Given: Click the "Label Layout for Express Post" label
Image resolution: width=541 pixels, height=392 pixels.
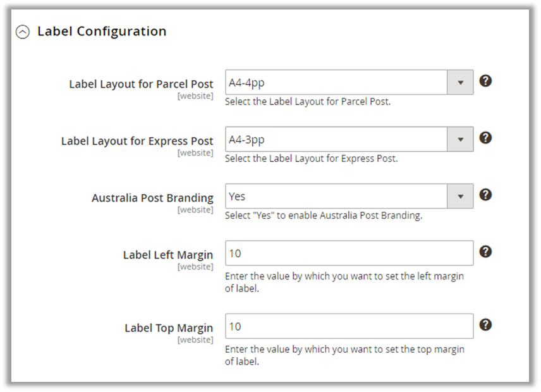Looking at the screenshot, I should pyautogui.click(x=137, y=141).
